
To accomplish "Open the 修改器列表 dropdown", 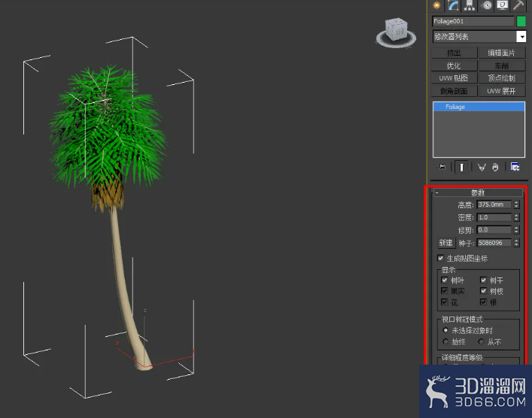I will tap(521, 36).
